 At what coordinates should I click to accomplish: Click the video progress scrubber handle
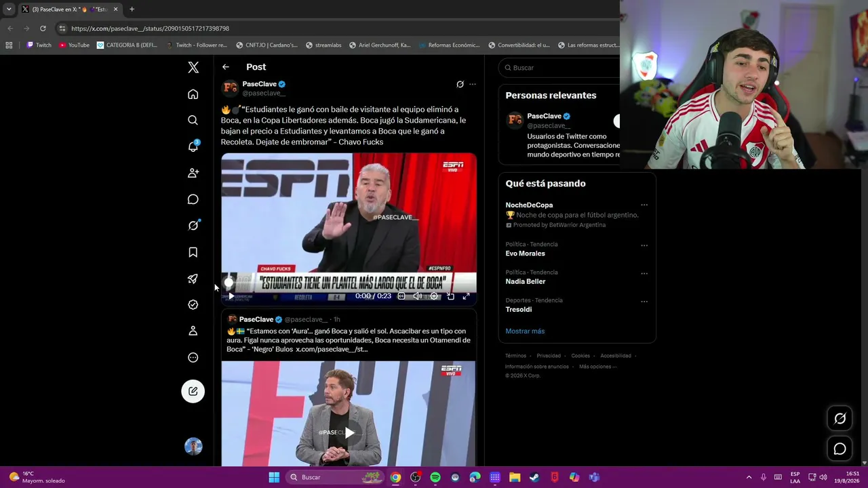click(x=229, y=283)
